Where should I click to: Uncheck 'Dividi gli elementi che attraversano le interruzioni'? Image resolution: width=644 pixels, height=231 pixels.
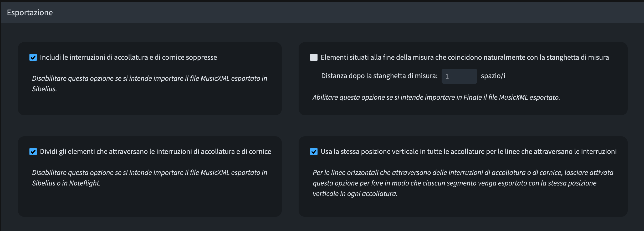(x=33, y=152)
